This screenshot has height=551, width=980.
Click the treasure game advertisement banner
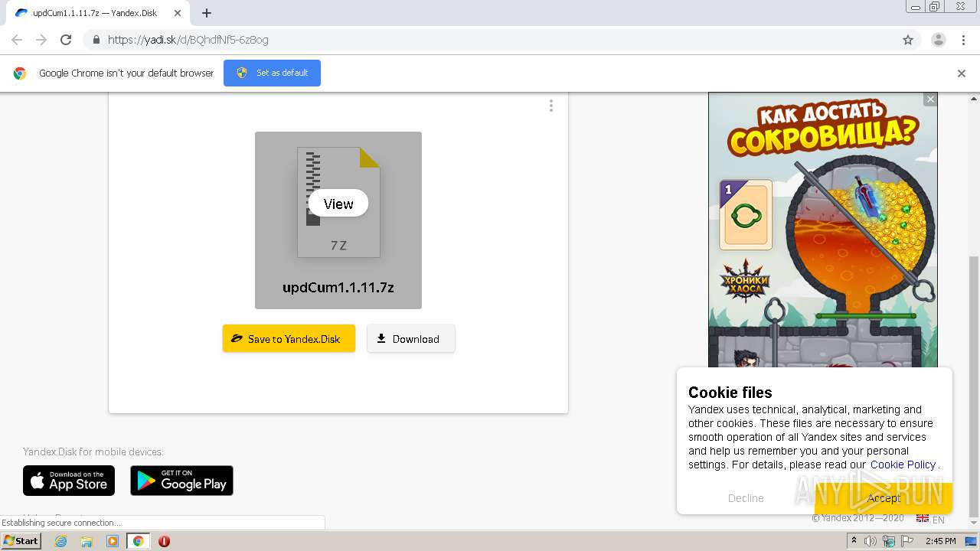(x=823, y=230)
